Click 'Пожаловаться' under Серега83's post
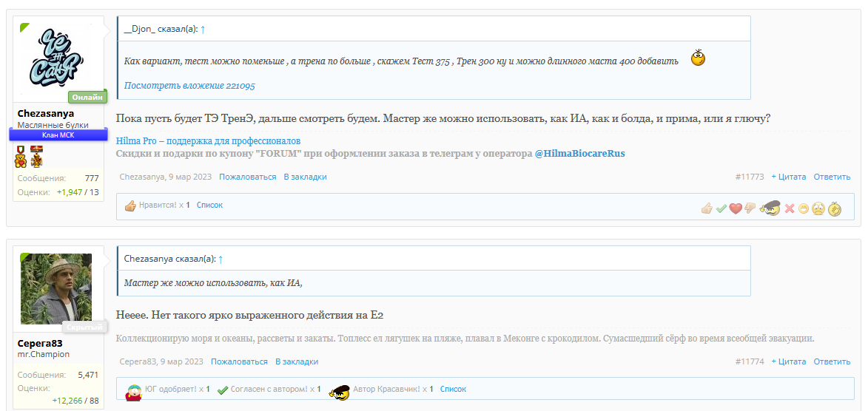The width and height of the screenshot is (868, 411). click(x=239, y=361)
